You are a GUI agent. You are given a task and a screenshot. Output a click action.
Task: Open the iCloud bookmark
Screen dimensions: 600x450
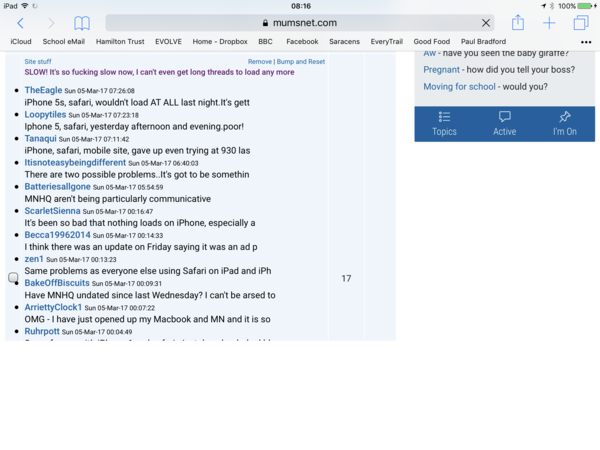21,42
